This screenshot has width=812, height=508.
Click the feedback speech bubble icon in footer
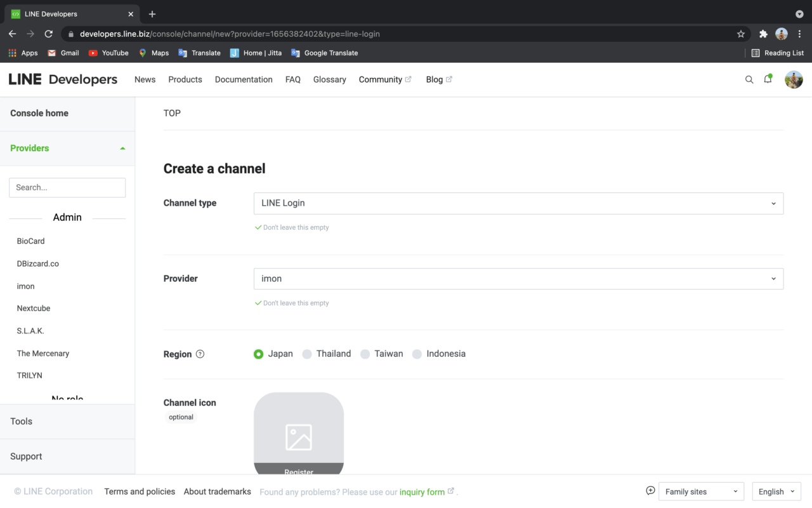[x=650, y=491]
